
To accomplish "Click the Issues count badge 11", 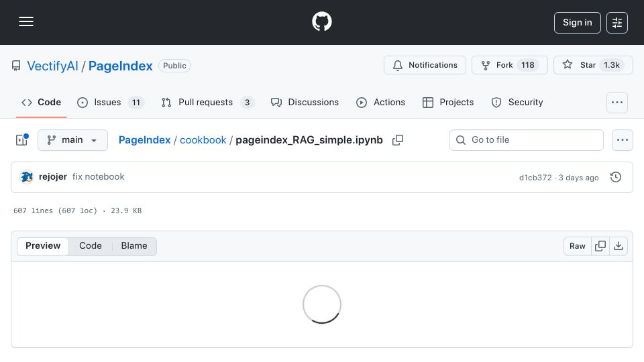I will tap(136, 103).
